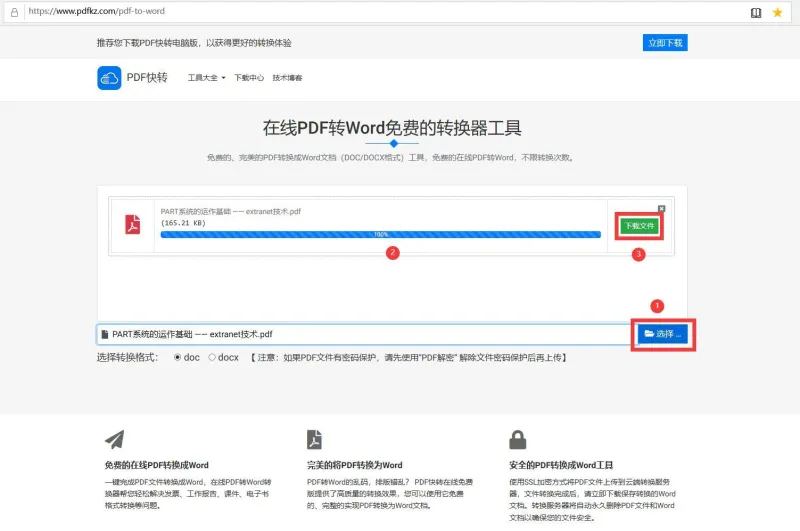Screen dimensions: 800x531
Task: Click the 免费的在线PDF转换成Word heading
Action: (x=157, y=465)
